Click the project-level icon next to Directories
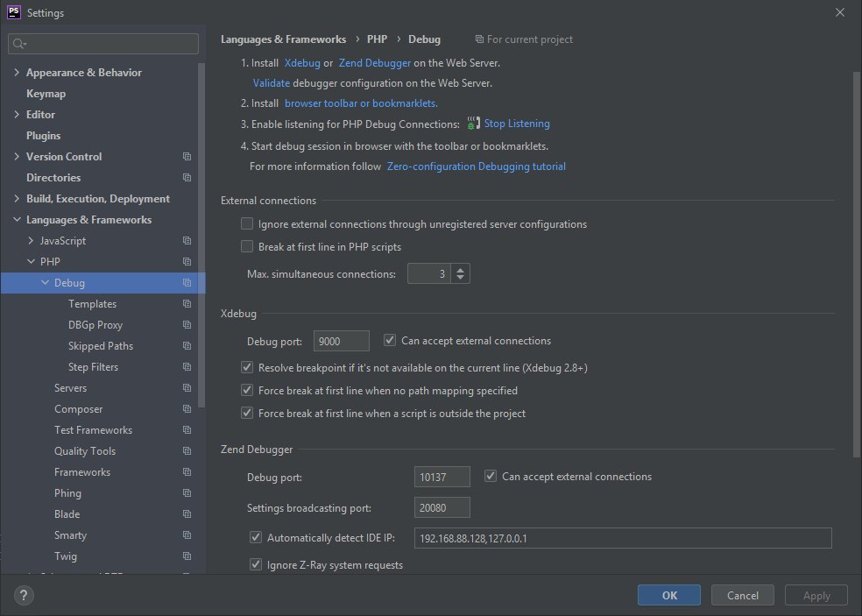Viewport: 862px width, 616px height. point(187,178)
